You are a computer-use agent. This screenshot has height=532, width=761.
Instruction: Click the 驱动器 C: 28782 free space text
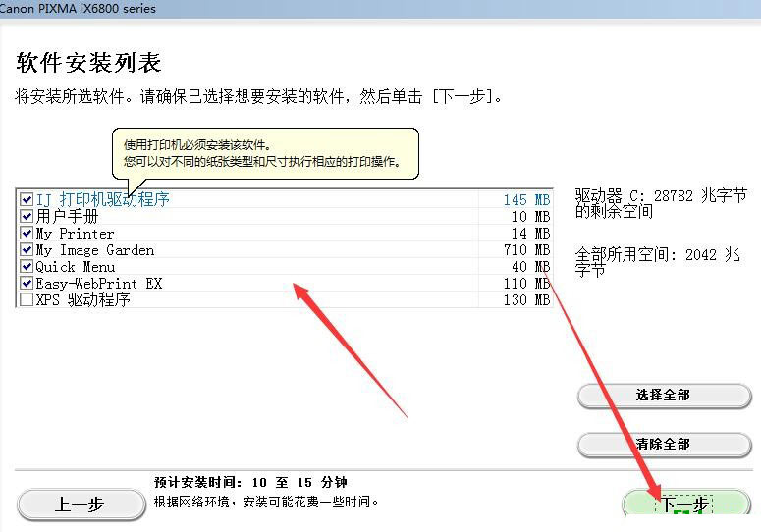click(x=661, y=203)
